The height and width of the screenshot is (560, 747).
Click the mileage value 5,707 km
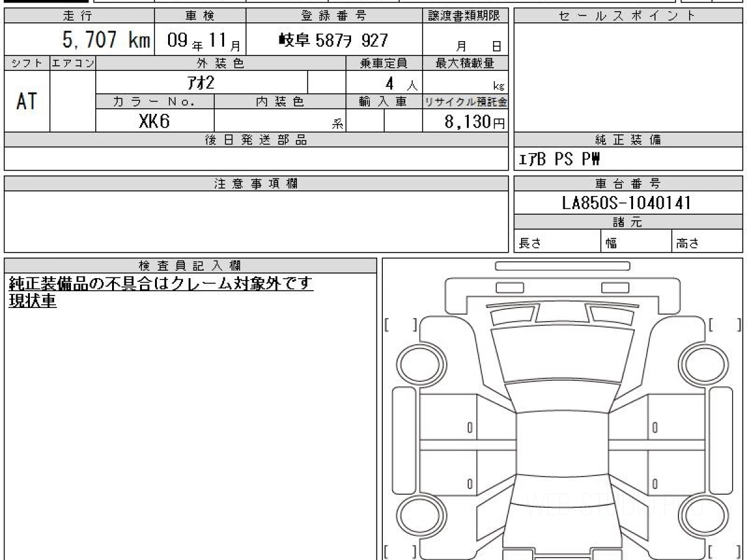106,40
